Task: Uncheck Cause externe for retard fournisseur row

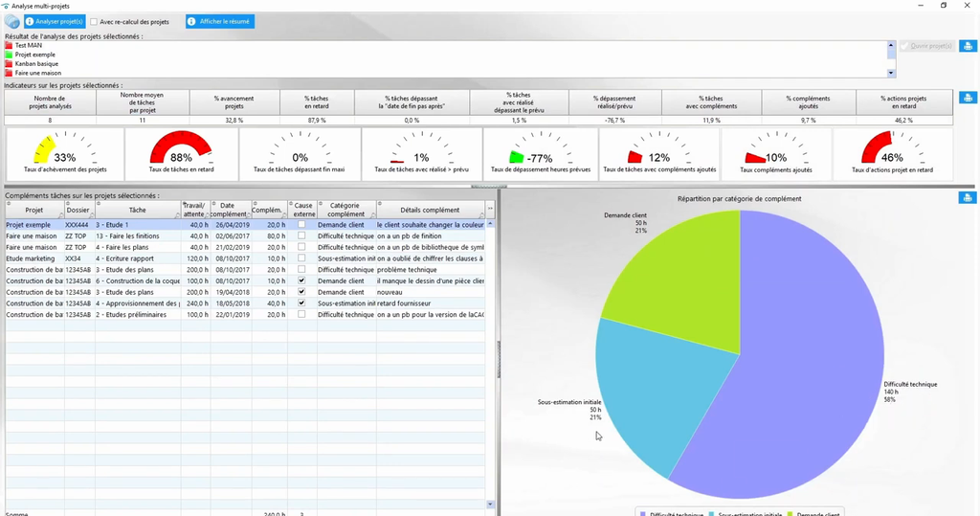Action: point(301,303)
